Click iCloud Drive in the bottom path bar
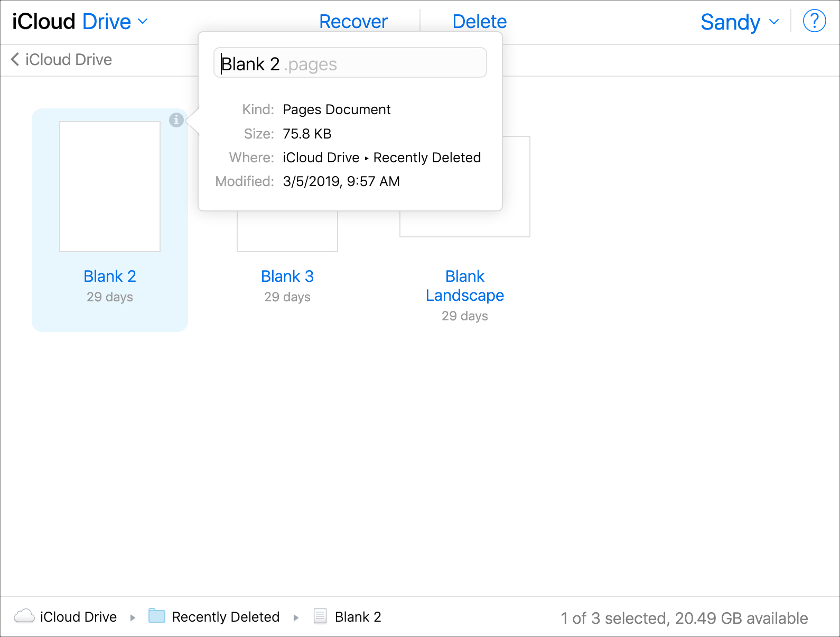The image size is (840, 637). click(78, 617)
